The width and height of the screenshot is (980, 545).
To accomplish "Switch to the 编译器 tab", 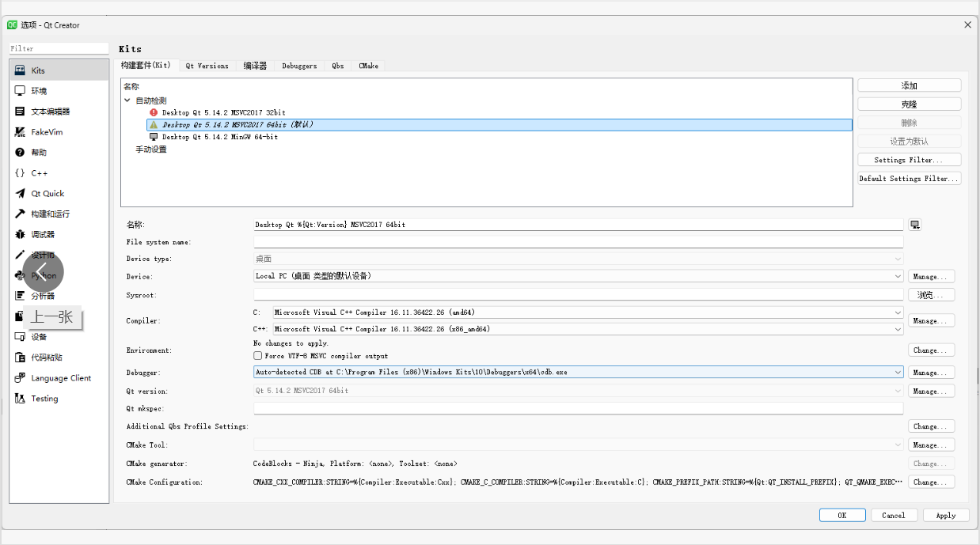I will [x=255, y=66].
